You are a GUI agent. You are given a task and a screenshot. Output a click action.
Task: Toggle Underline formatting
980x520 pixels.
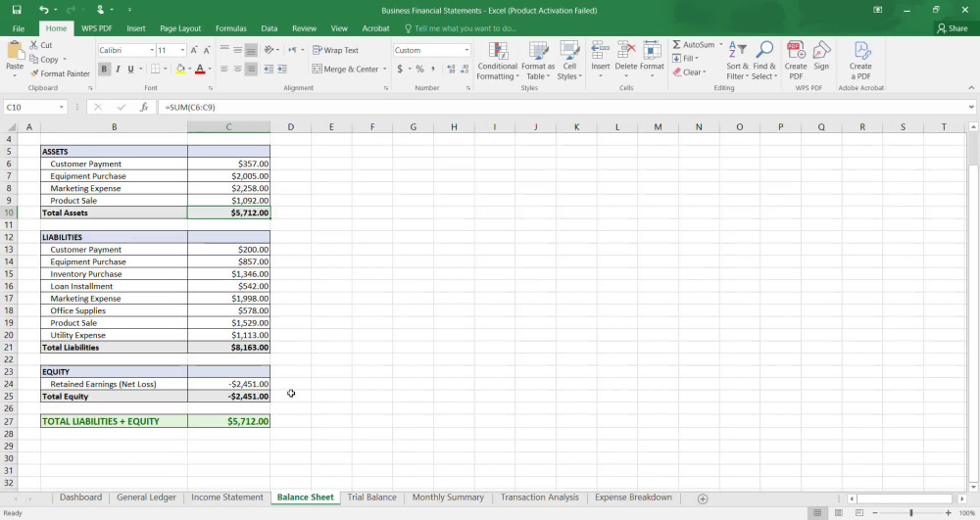point(130,69)
